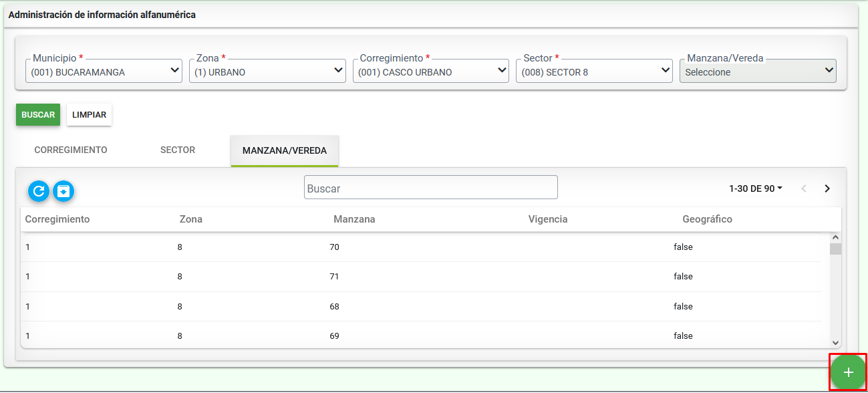Viewport: 868px width, 393px height.
Task: Open the Municipio dropdown
Action: [x=104, y=72]
